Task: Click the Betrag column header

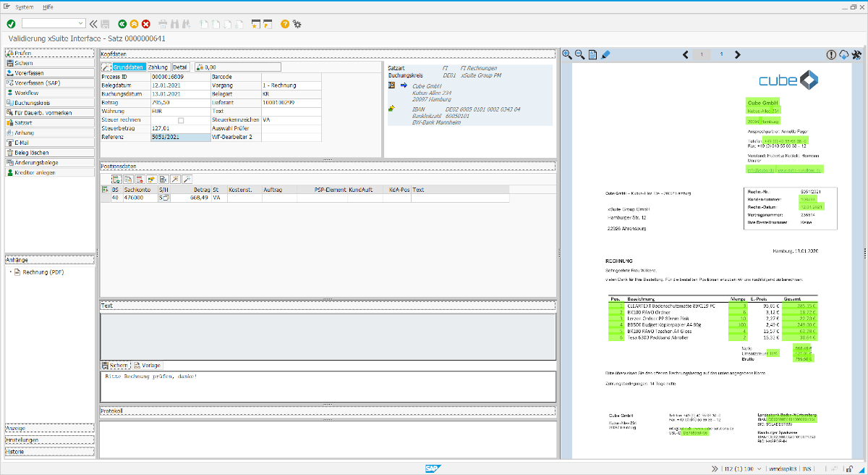Action: (191, 190)
